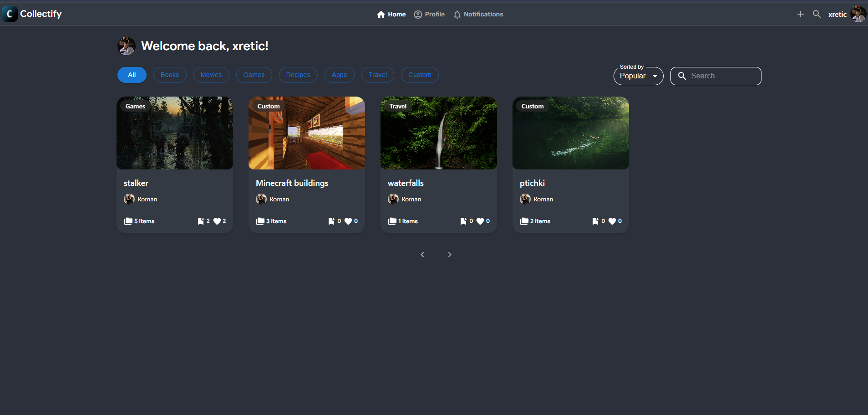Open the add new collection panel via plus icon

click(800, 14)
